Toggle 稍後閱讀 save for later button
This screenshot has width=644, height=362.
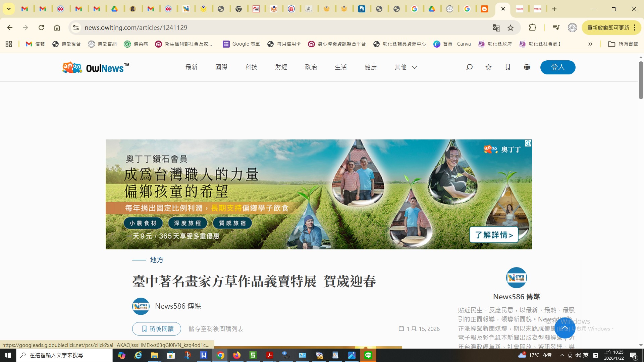click(157, 329)
